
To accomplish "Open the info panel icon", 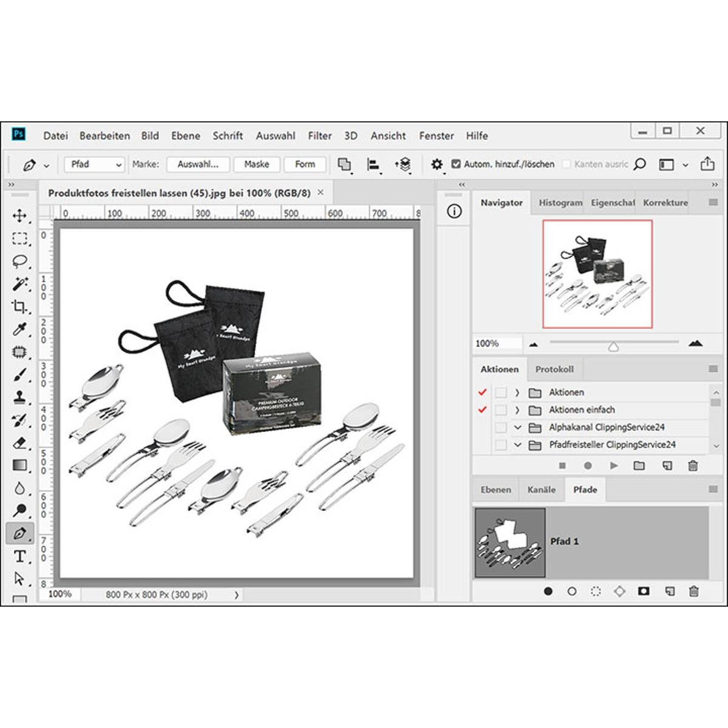I will (454, 211).
